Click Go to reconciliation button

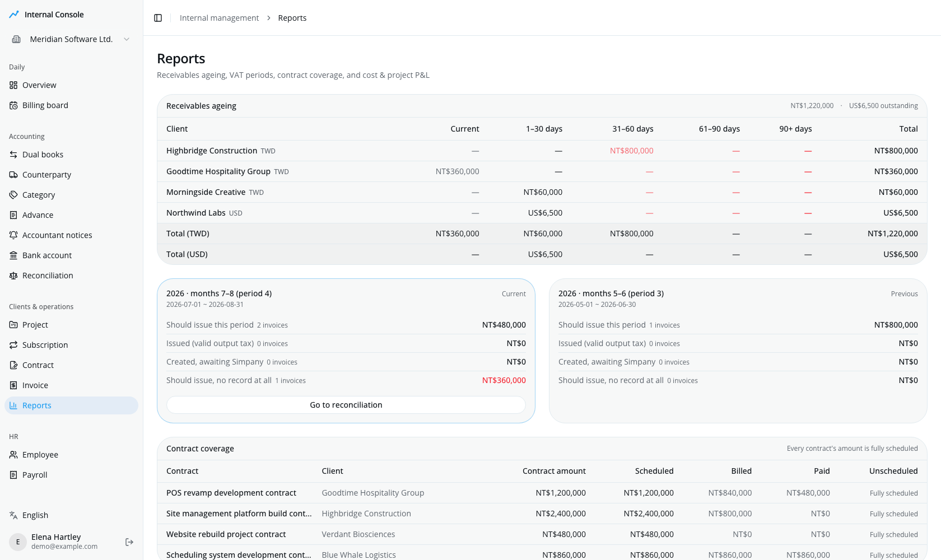pyautogui.click(x=346, y=405)
